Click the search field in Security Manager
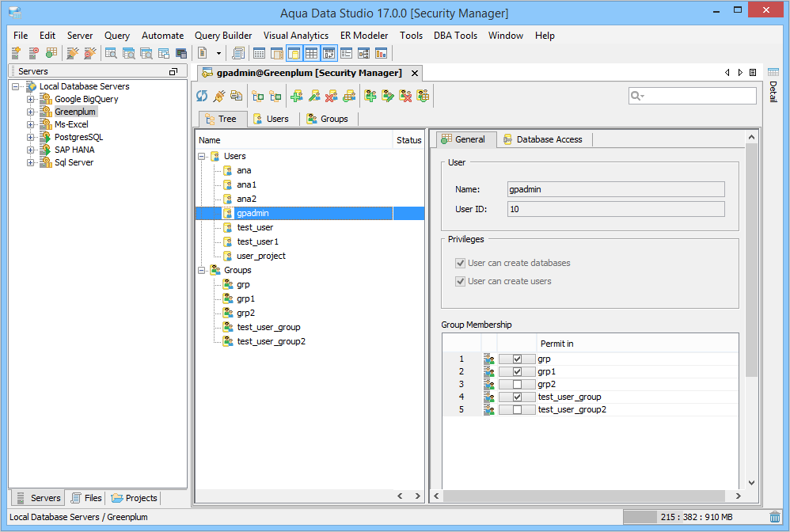This screenshot has width=790, height=532. pyautogui.click(x=693, y=96)
